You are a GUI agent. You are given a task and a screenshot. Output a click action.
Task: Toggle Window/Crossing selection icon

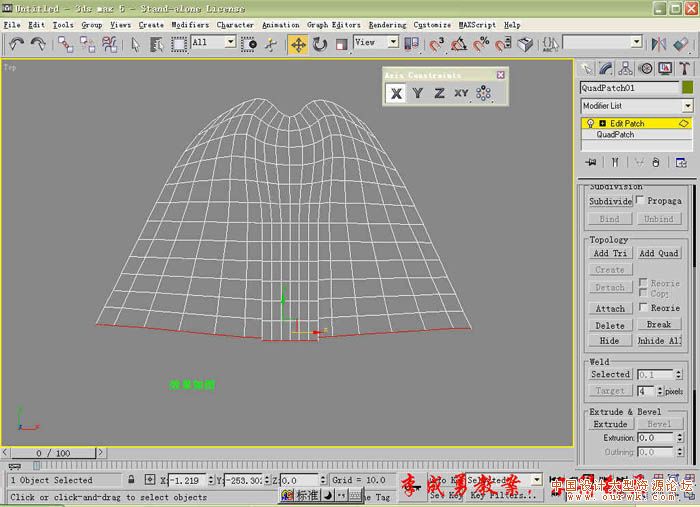pyautogui.click(x=249, y=44)
